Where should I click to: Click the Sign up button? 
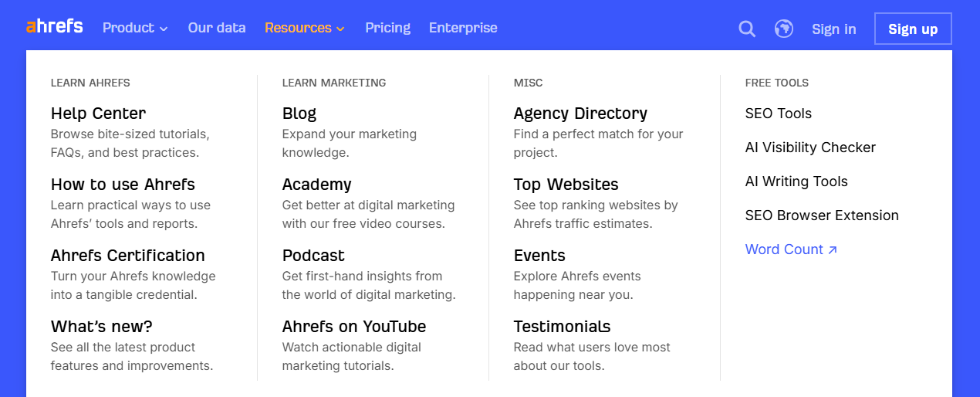pyautogui.click(x=913, y=29)
